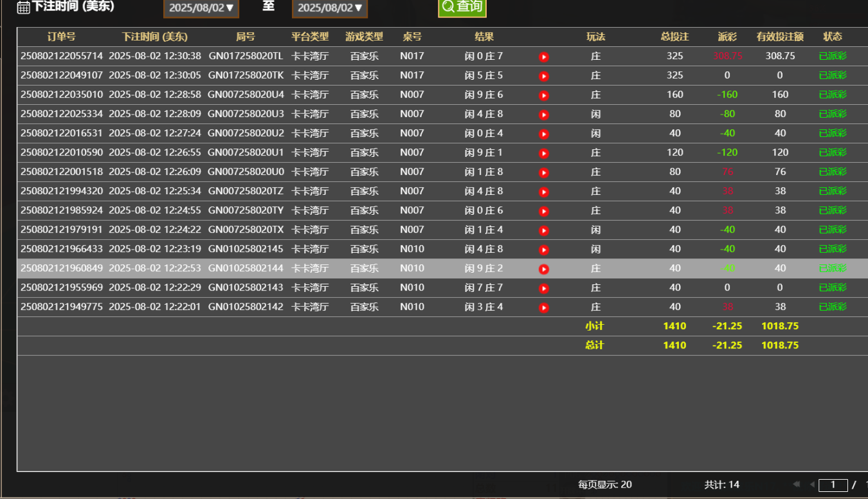This screenshot has height=499, width=868.
Task: Select order number 250802121955969
Action: [x=61, y=287]
